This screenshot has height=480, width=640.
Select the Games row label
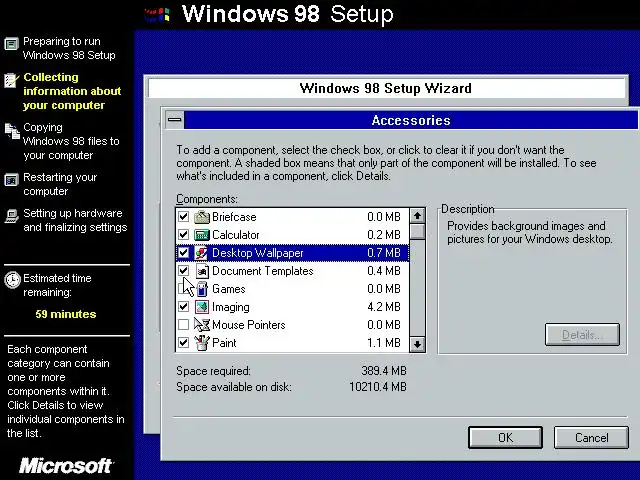pyautogui.click(x=229, y=289)
